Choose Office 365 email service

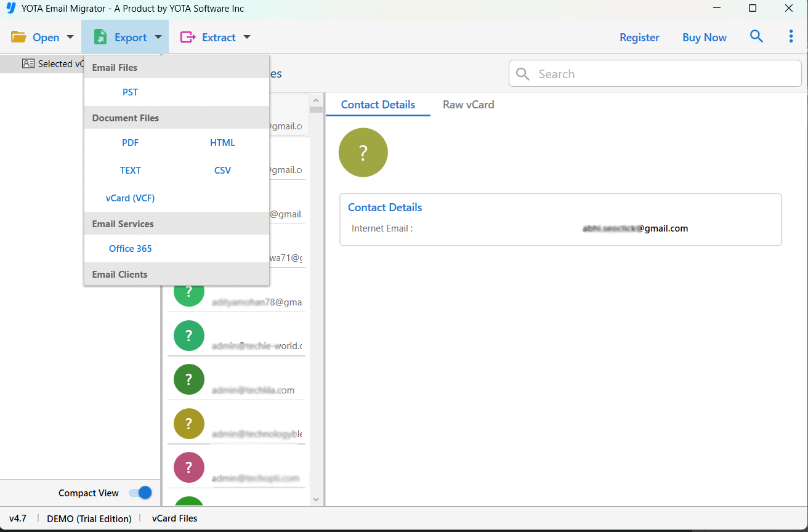click(x=130, y=248)
